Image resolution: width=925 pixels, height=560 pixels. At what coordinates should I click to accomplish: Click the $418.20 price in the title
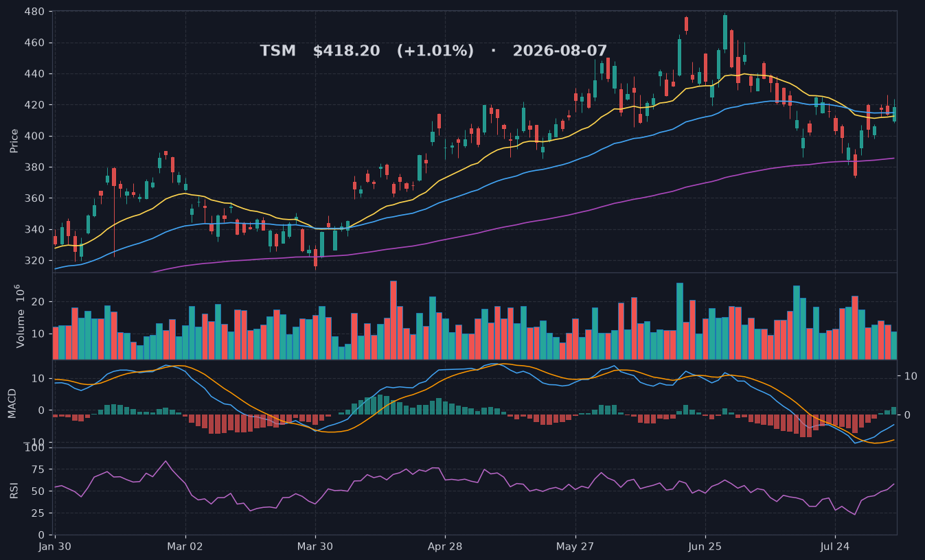tap(346, 51)
